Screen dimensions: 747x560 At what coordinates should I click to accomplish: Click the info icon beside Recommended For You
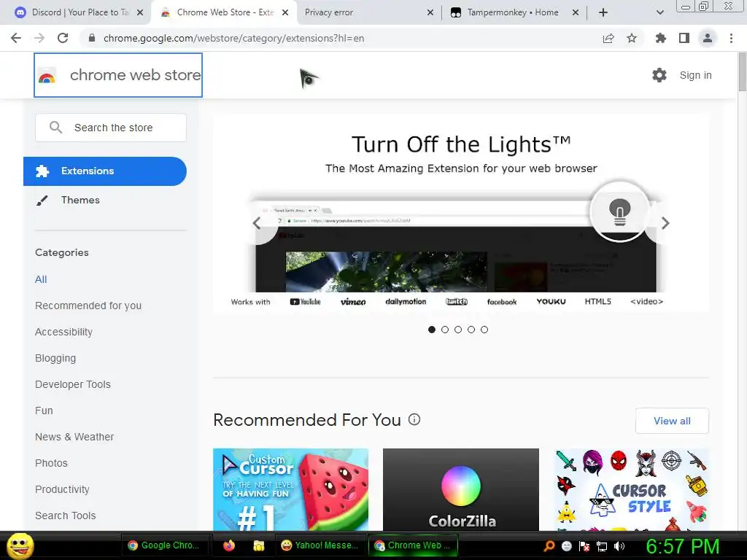tap(414, 419)
